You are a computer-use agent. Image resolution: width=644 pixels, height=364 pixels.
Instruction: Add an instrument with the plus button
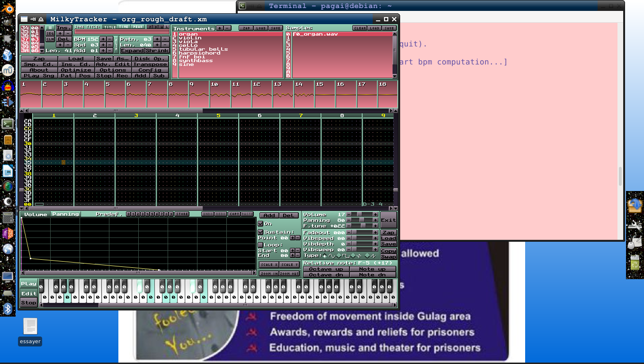pyautogui.click(x=220, y=28)
